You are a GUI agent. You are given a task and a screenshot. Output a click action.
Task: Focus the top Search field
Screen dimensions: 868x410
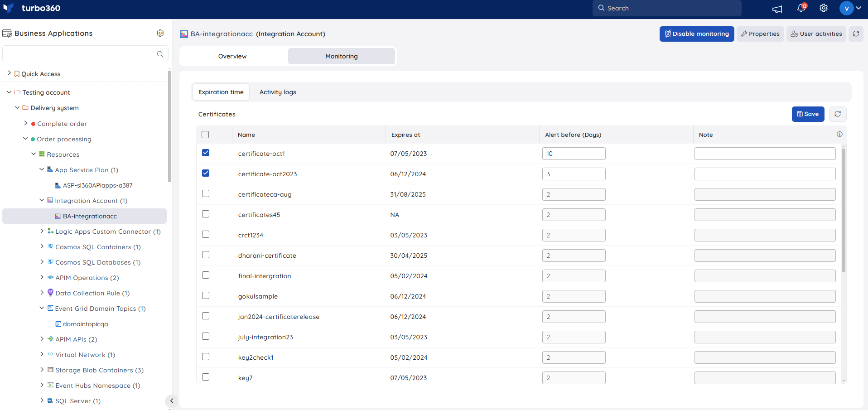click(667, 8)
